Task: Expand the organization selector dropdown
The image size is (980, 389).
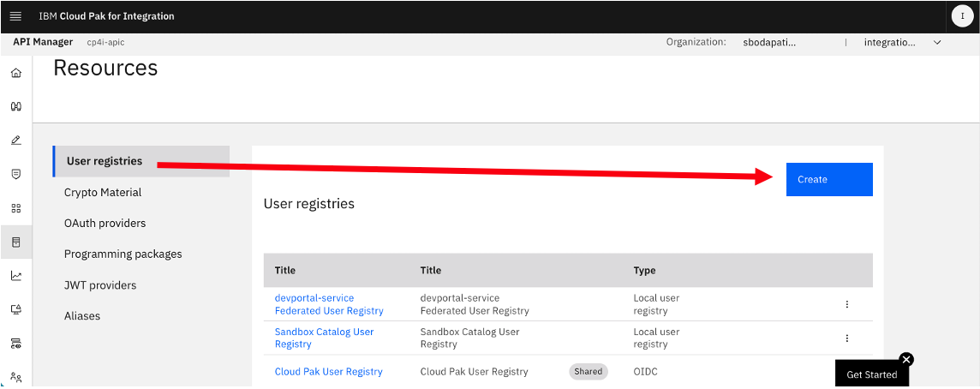Action: [937, 43]
